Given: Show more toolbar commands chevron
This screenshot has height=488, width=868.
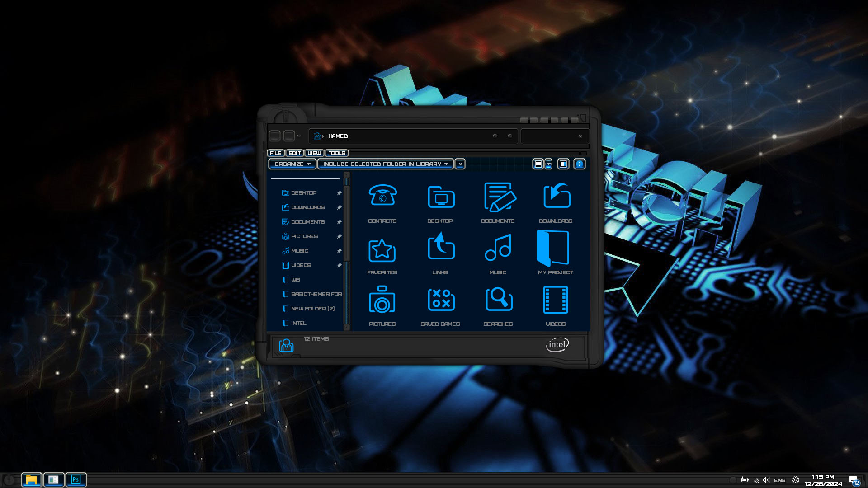Looking at the screenshot, I should tap(460, 164).
